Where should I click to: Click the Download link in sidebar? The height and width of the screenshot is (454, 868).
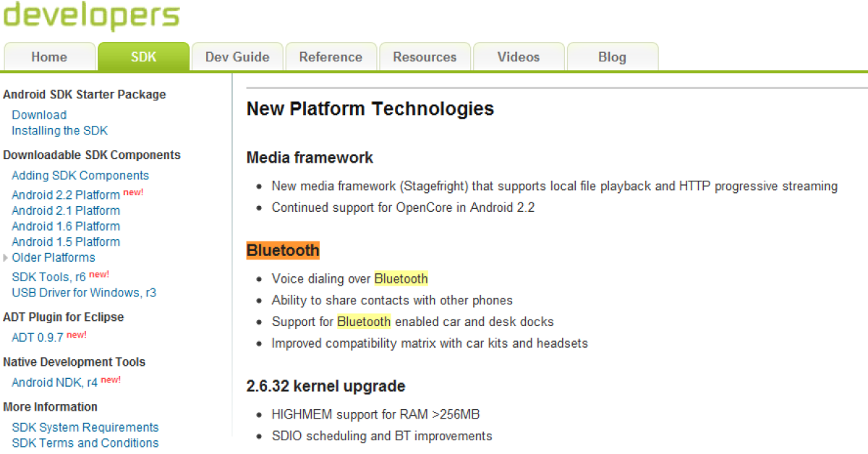click(x=39, y=115)
